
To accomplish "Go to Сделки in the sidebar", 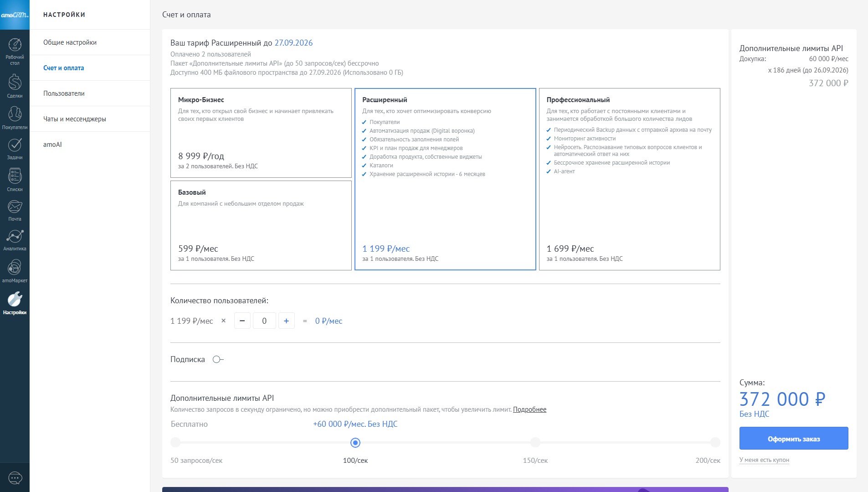I will coord(15,85).
